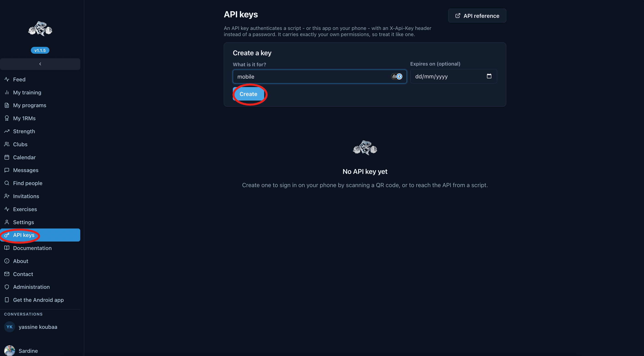Go to My training label
This screenshot has width=644, height=356.
27,93
